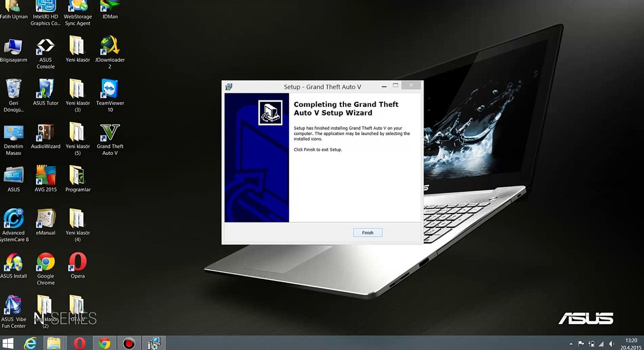Select the AVG 2015 antivirus icon
The image size is (644, 350).
[x=46, y=179]
